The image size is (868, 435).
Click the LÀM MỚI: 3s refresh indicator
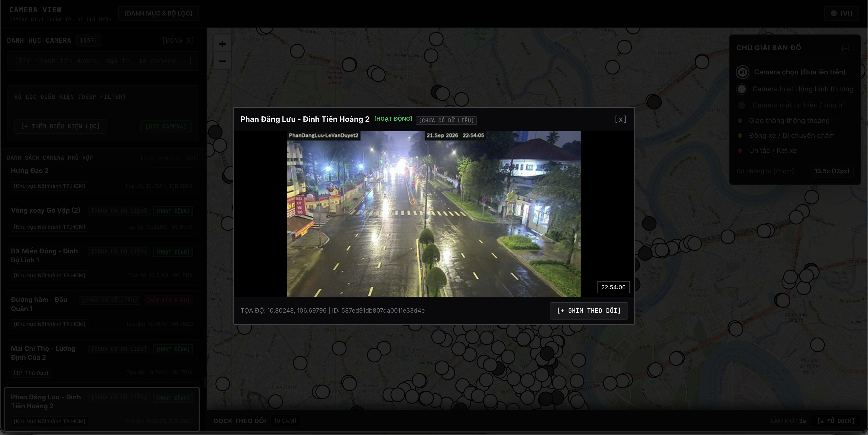point(788,421)
